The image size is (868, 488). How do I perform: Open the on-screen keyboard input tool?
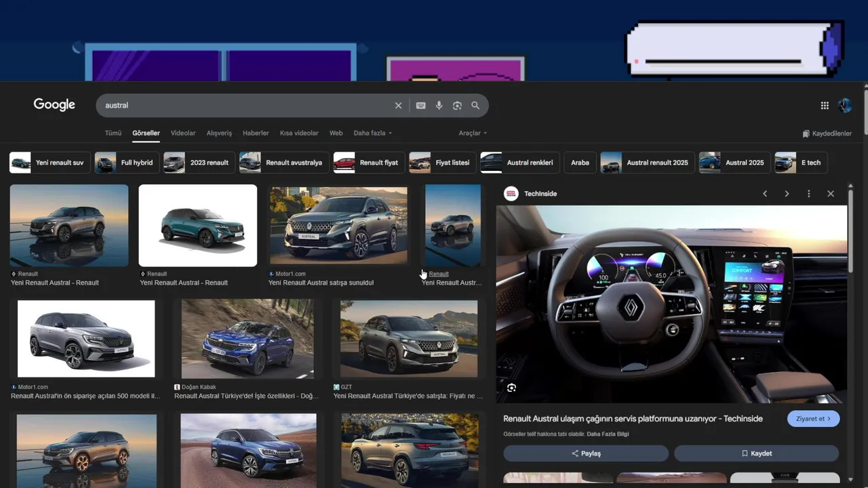click(420, 106)
